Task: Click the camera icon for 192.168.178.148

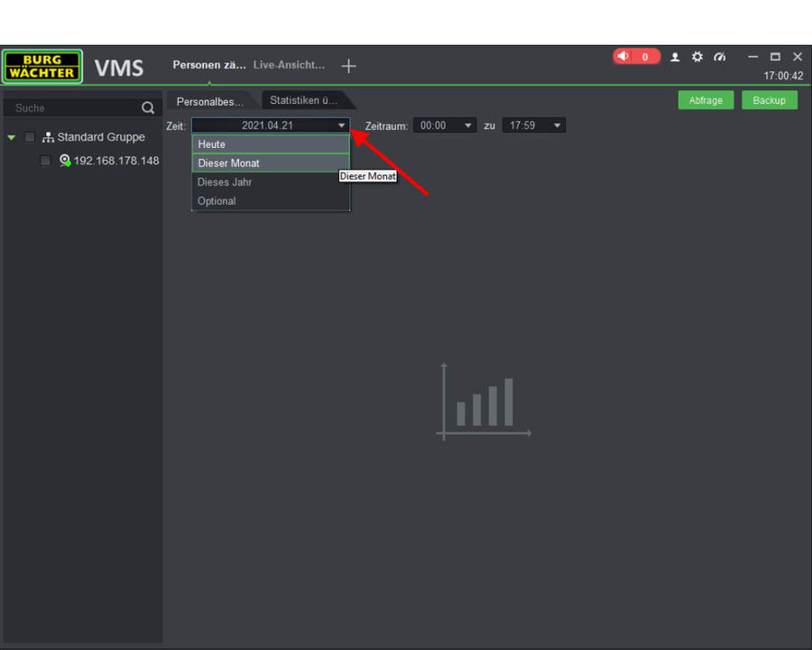Action: pos(65,161)
